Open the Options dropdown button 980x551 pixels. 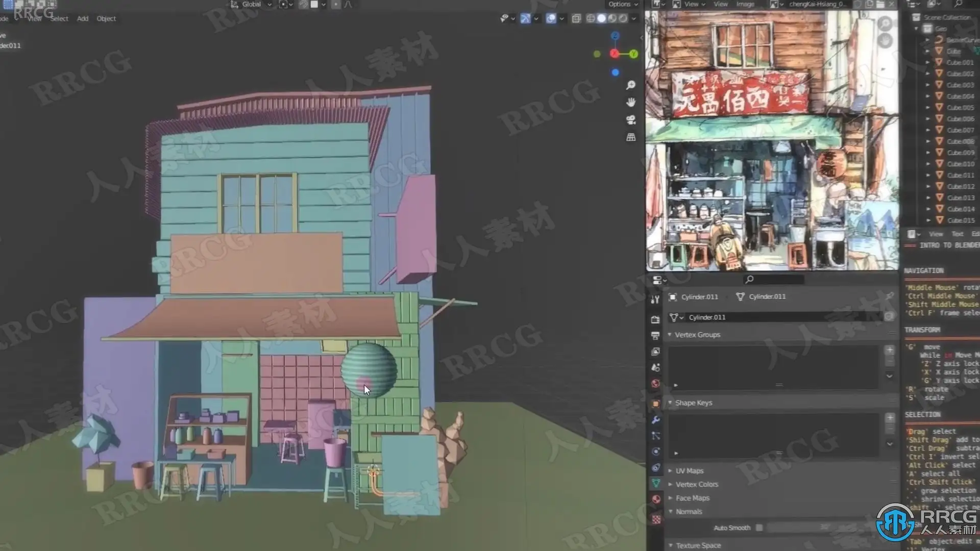click(x=623, y=4)
